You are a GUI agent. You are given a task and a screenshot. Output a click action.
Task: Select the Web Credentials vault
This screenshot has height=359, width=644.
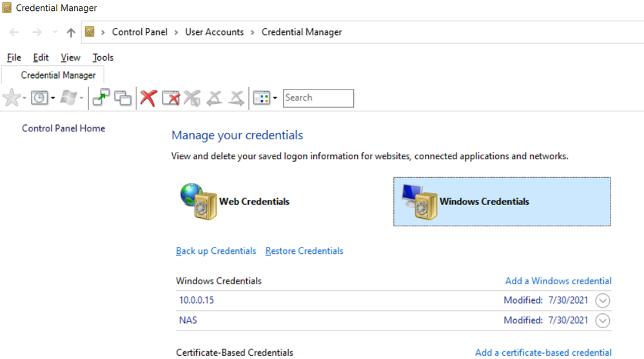(235, 201)
